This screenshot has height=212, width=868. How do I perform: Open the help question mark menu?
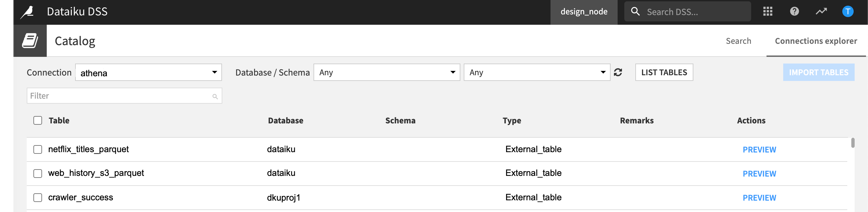pyautogui.click(x=794, y=11)
